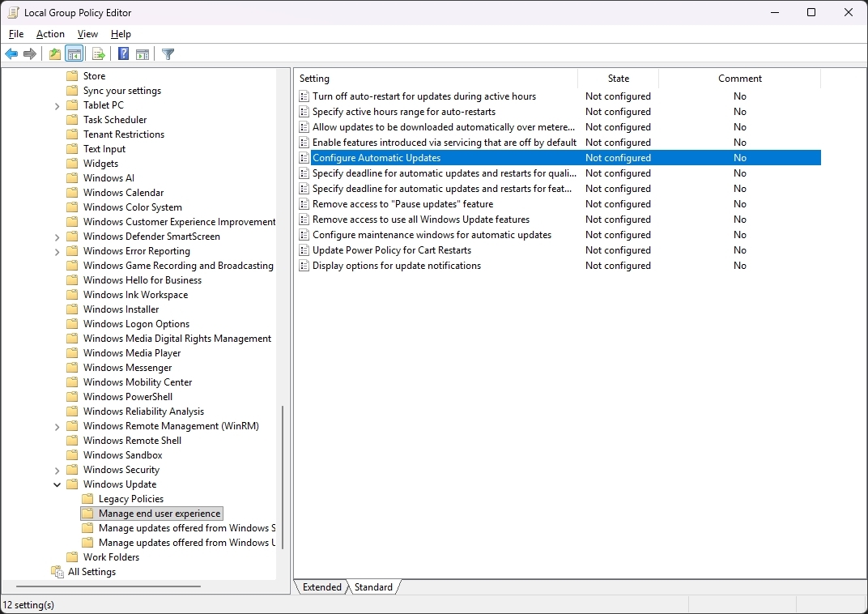The height and width of the screenshot is (614, 868).
Task: Select the Windows Calendar folder
Action: coord(123,193)
